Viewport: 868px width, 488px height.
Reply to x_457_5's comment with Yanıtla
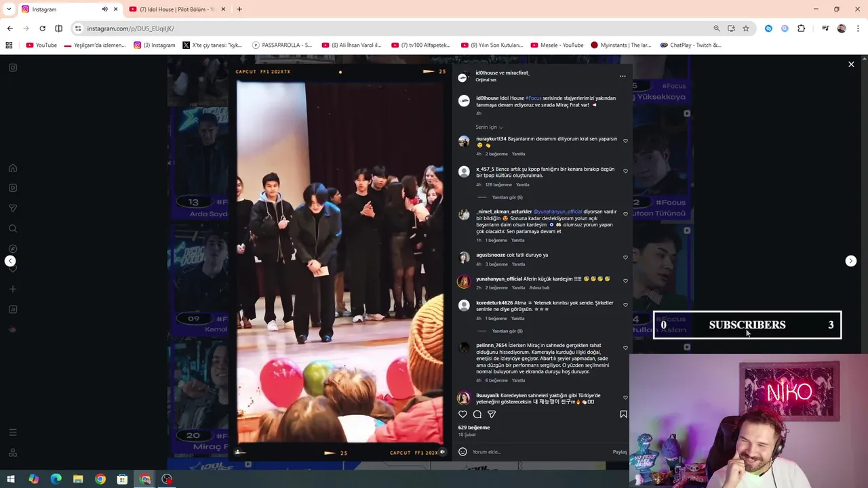coord(522,184)
